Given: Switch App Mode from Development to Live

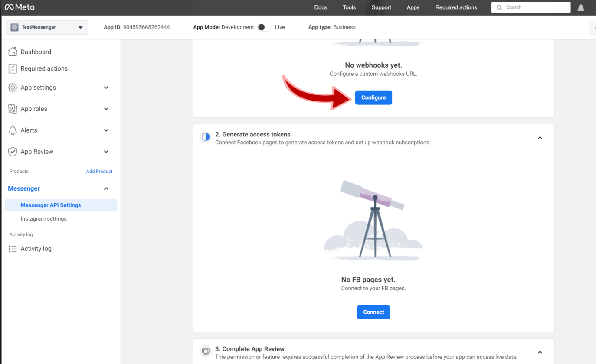Looking at the screenshot, I should (264, 27).
